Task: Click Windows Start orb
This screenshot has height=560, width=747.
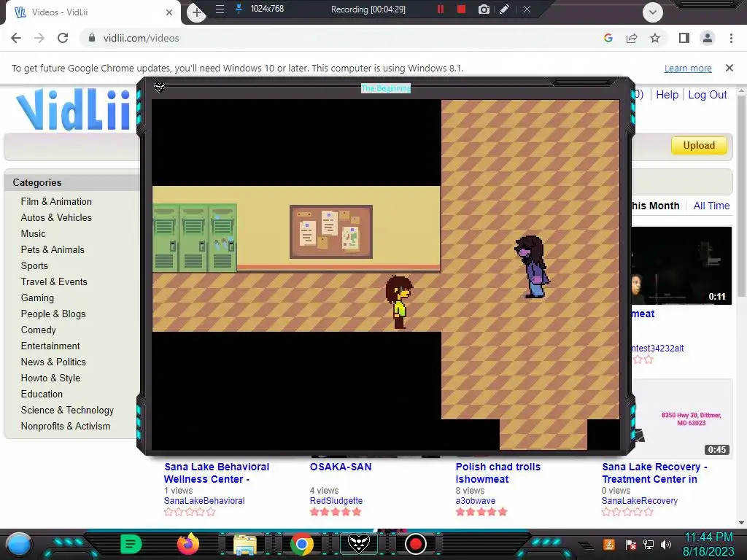Action: pos(19,545)
